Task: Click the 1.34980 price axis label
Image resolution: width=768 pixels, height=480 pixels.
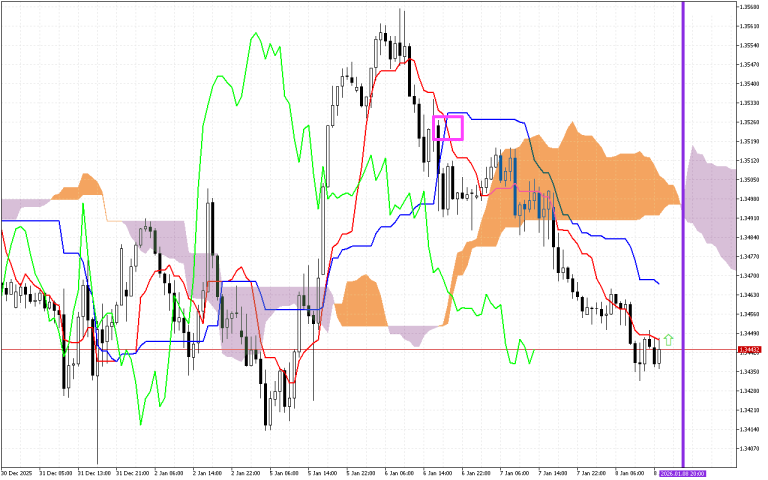Action: [749, 199]
